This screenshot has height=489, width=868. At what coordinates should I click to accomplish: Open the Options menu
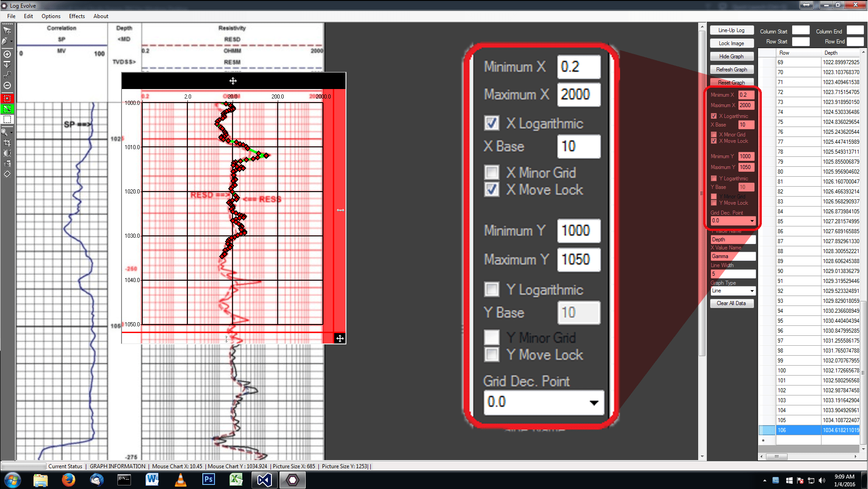pyautogui.click(x=51, y=16)
